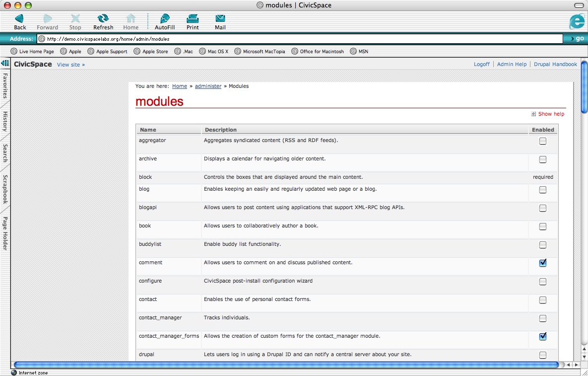The image size is (588, 376).
Task: Click the toolbar collapse pill button
Action: [579, 5]
